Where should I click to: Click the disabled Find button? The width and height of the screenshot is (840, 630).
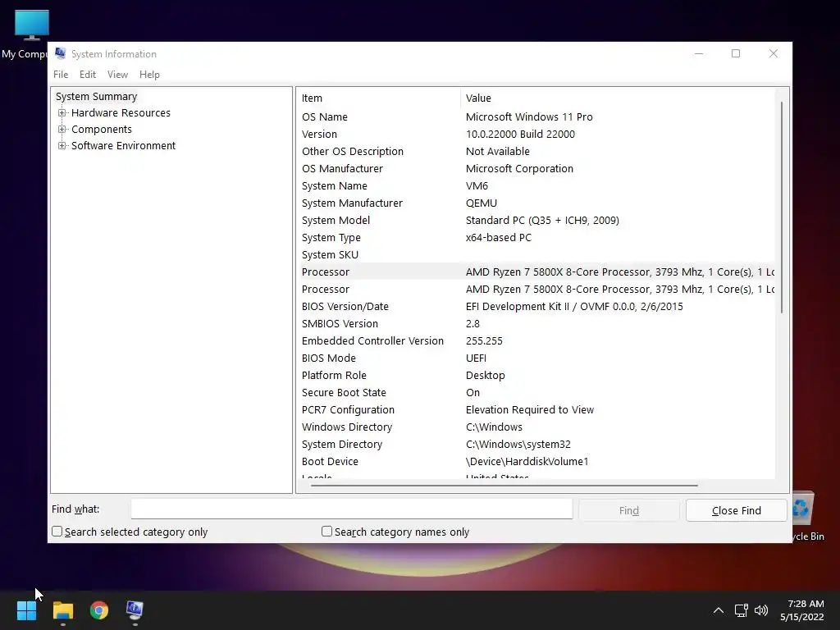[x=629, y=510]
